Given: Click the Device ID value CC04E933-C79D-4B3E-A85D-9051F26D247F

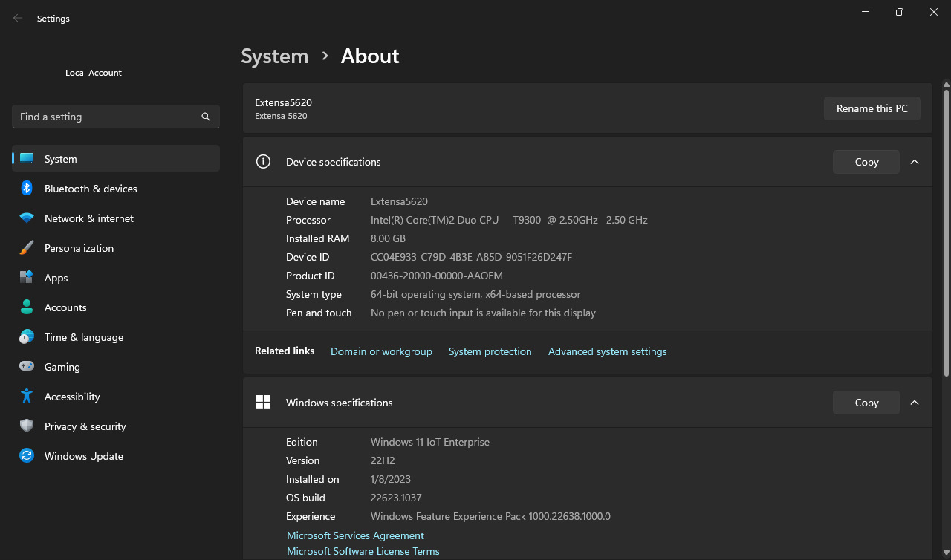Looking at the screenshot, I should point(471,257).
